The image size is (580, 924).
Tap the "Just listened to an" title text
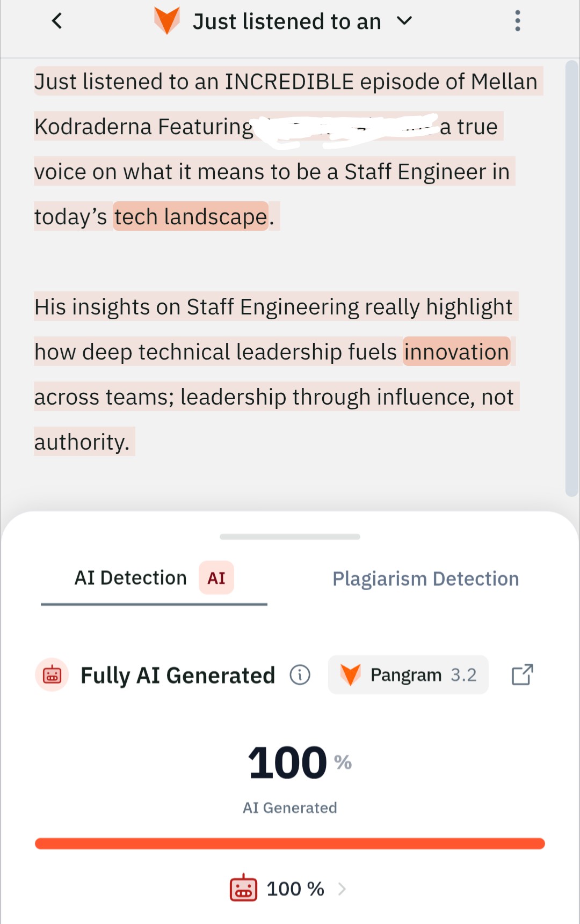287,22
